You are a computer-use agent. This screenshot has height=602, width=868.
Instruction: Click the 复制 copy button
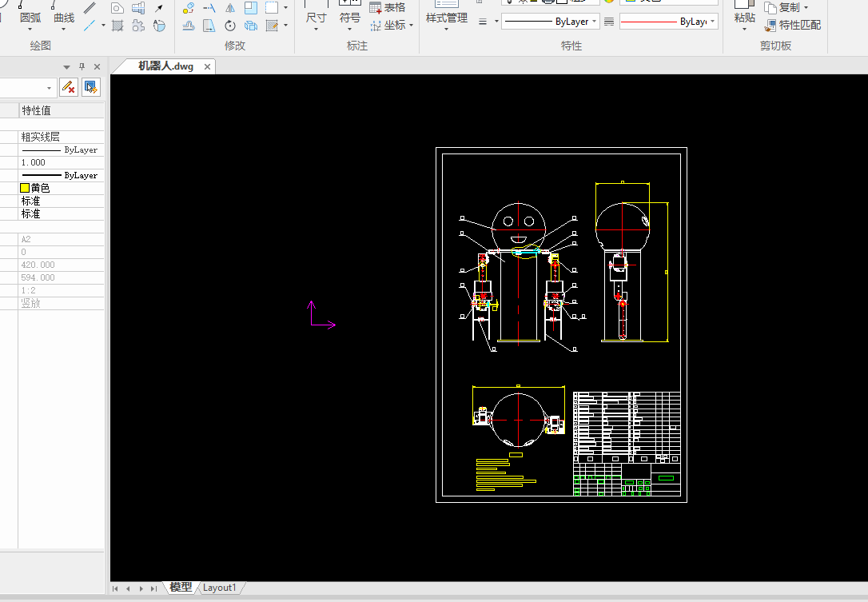[782, 8]
